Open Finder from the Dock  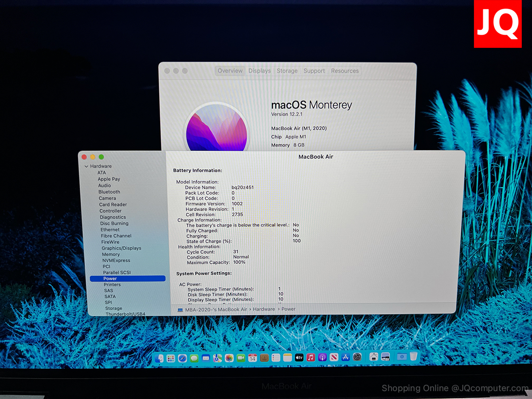159,358
